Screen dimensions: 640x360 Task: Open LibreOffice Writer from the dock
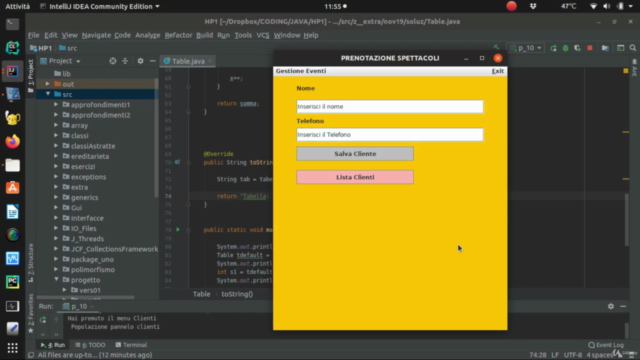tap(12, 212)
